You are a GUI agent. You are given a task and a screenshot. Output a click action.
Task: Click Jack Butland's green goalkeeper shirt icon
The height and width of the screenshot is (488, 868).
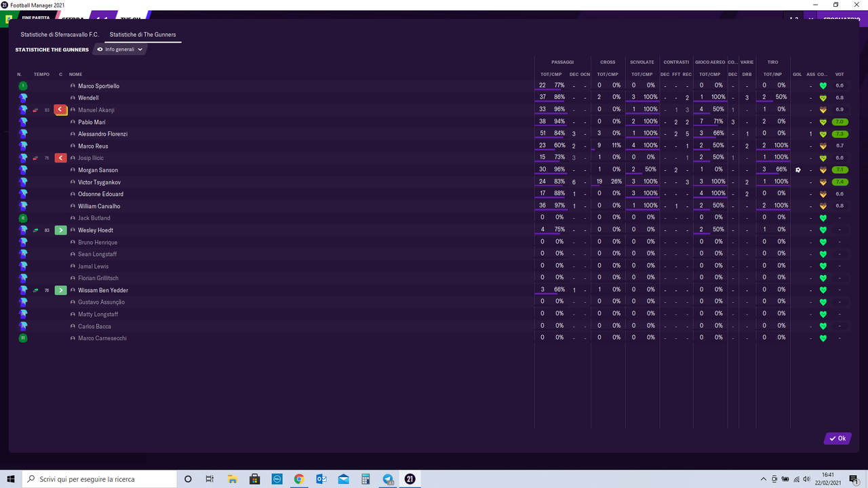click(23, 218)
